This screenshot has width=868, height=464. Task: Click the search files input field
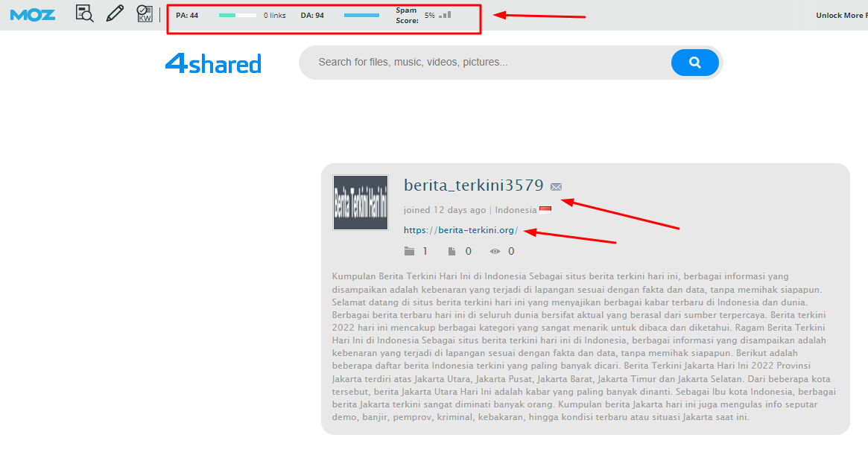point(484,62)
